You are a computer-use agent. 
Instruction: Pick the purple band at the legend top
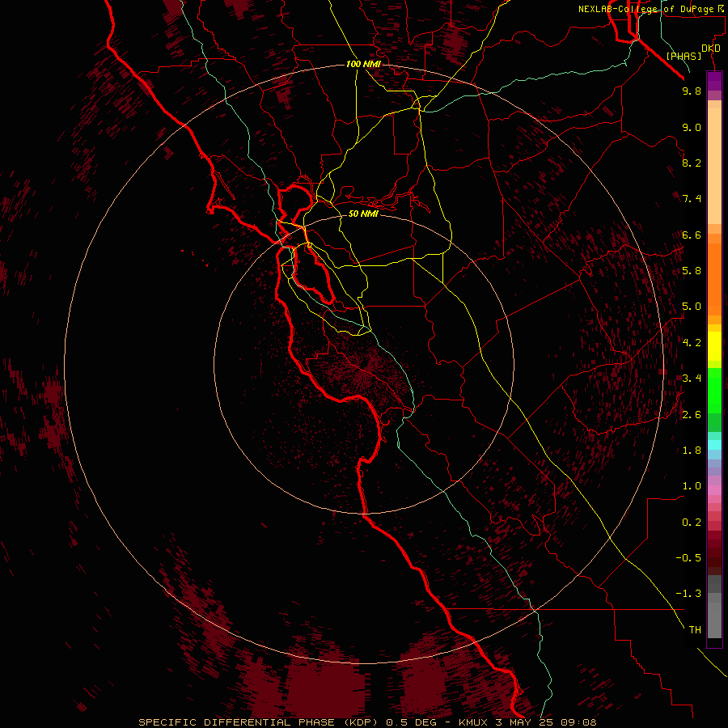point(714,81)
